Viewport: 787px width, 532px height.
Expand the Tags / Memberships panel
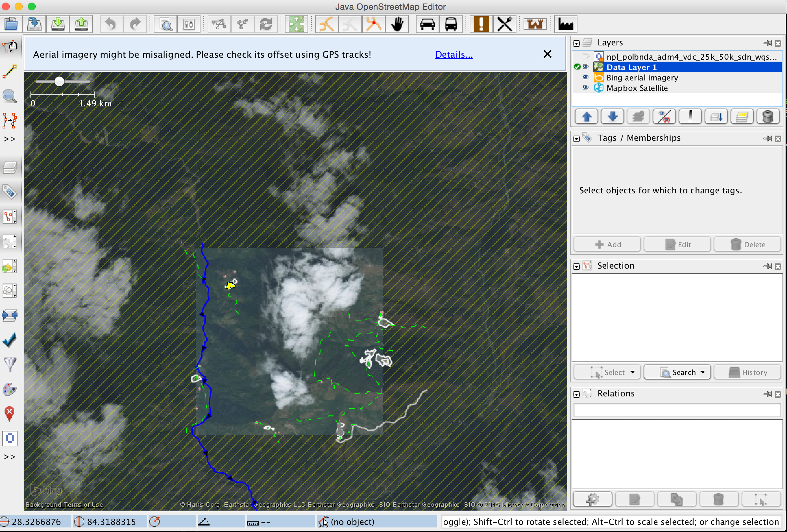tap(576, 138)
